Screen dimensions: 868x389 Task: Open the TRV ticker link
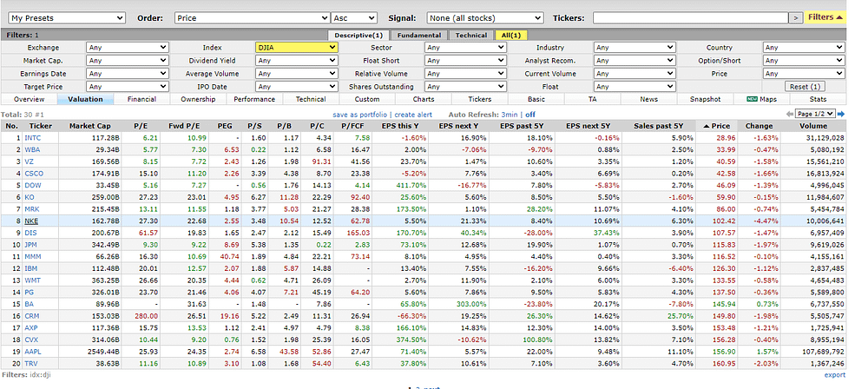31,363
